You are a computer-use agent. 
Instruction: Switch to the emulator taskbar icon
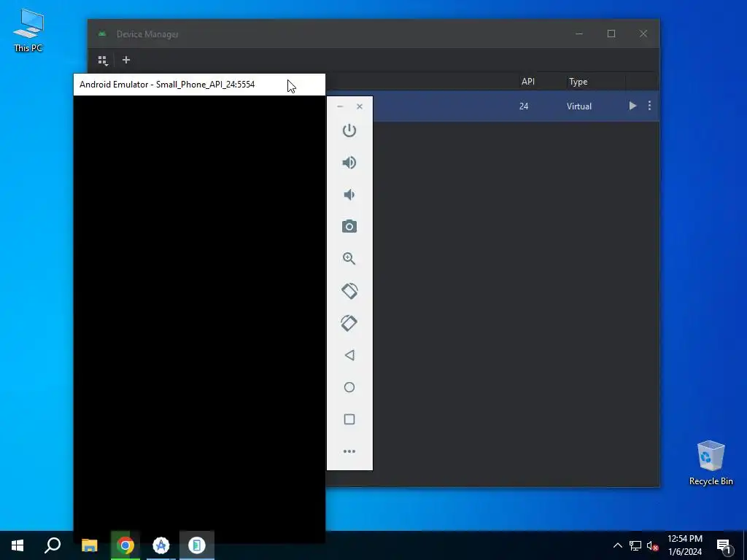click(x=197, y=545)
